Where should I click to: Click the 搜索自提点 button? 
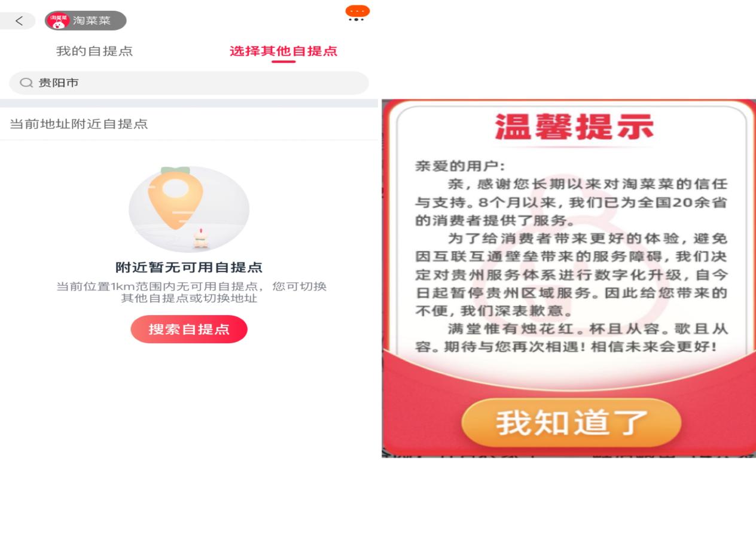pyautogui.click(x=189, y=329)
